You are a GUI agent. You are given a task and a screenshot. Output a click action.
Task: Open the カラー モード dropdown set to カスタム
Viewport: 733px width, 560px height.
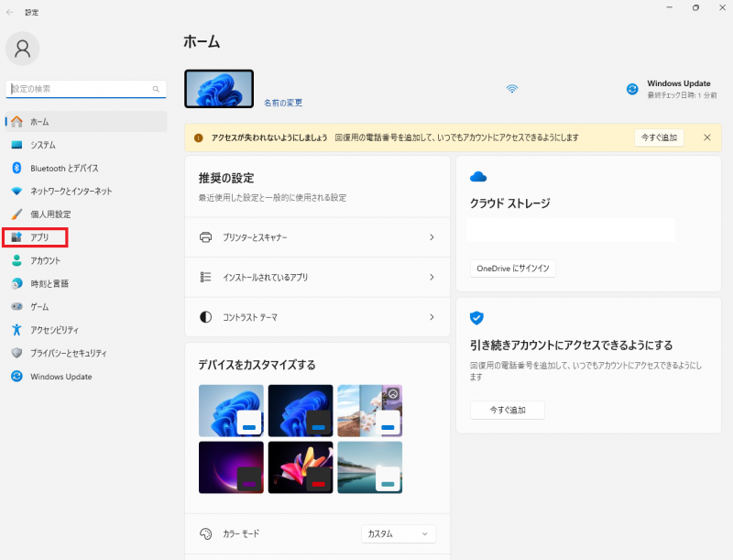click(399, 533)
